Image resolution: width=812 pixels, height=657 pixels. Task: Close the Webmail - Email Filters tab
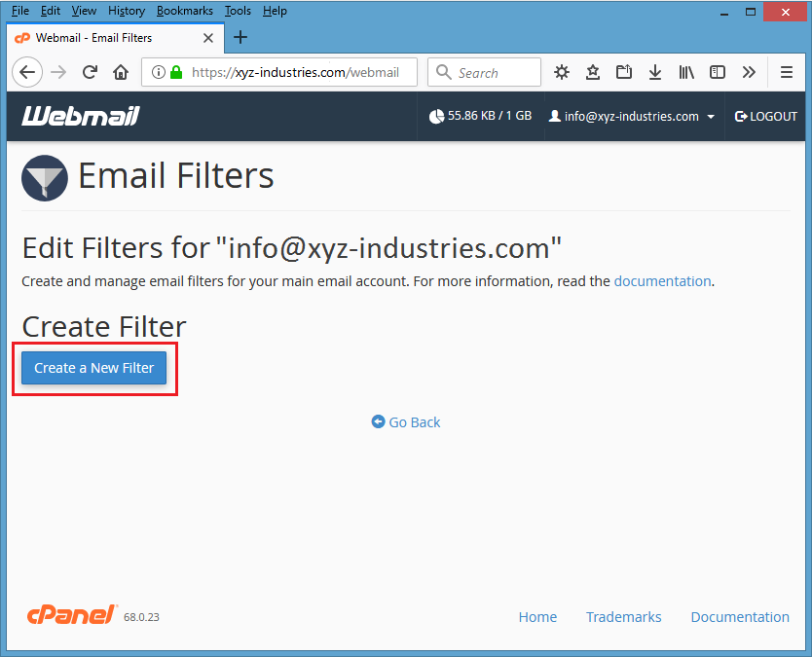click(x=208, y=38)
